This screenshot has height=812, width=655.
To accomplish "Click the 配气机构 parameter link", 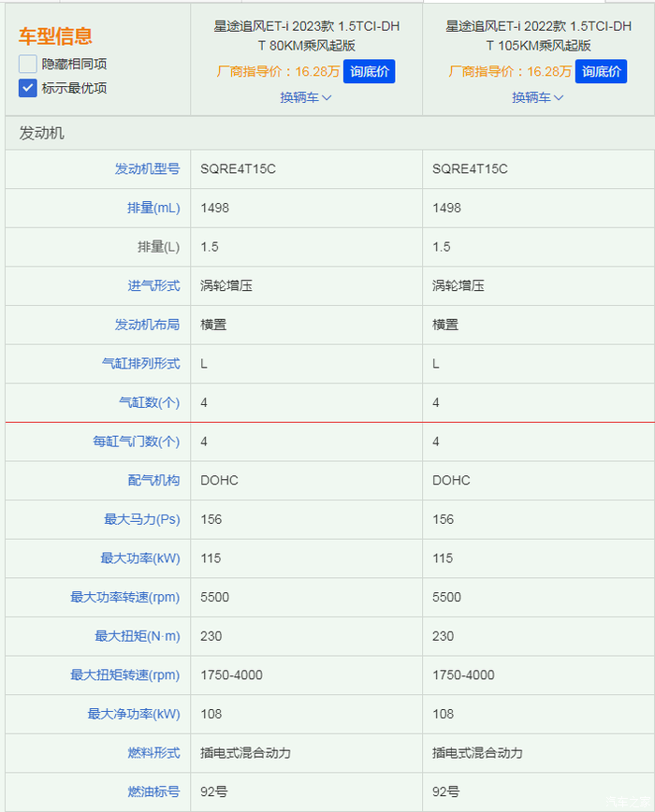I will (153, 480).
